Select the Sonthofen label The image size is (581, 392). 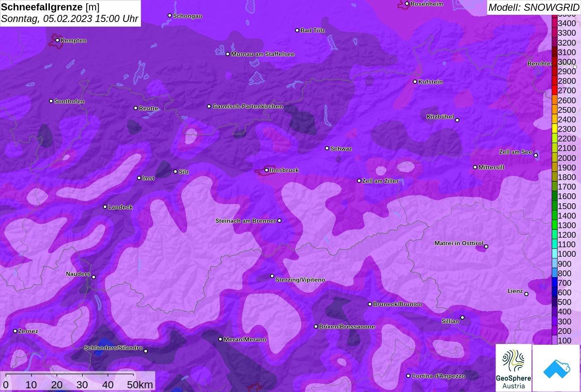click(x=69, y=101)
